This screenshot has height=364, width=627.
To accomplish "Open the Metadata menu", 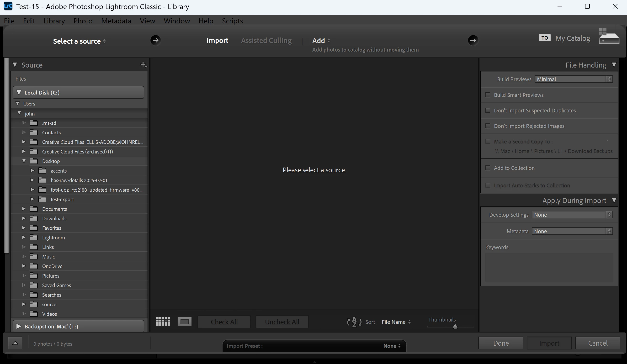I will click(x=116, y=21).
